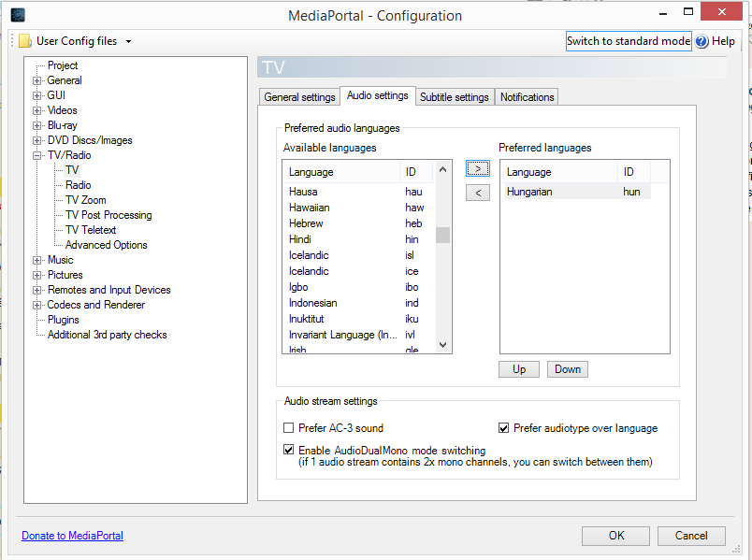Add selected language with > button

pos(478,168)
